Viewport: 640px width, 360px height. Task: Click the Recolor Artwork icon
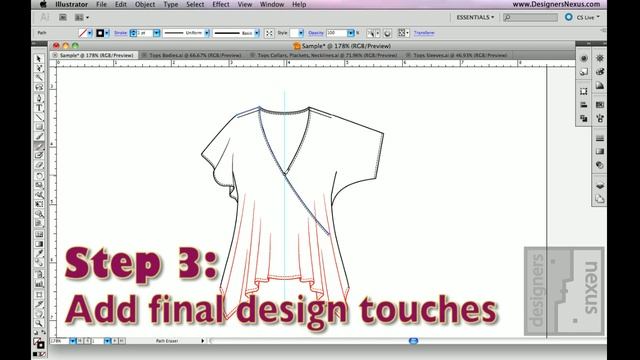(387, 33)
